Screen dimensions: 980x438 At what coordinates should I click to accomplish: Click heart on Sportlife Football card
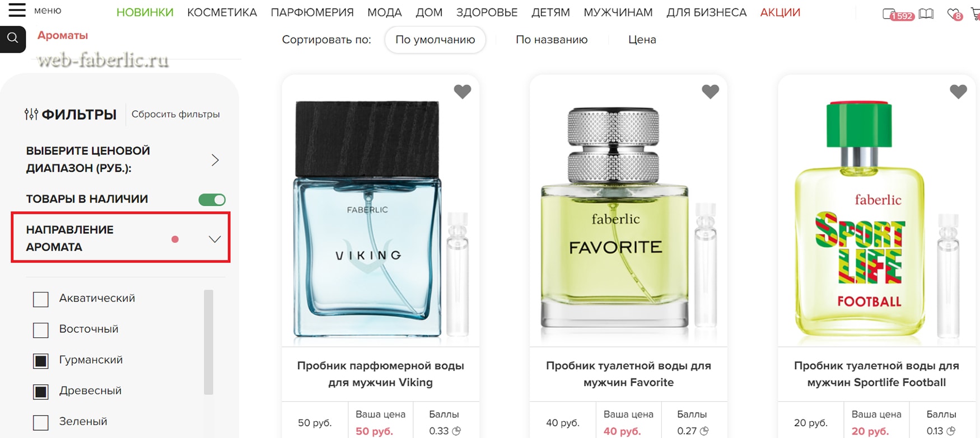pyautogui.click(x=958, y=91)
